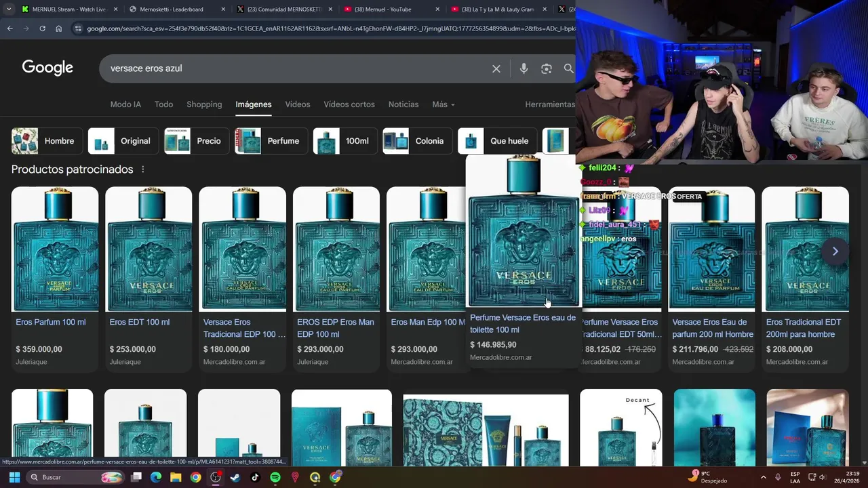This screenshot has height=488, width=868.
Task: Switch to Shopping tab
Action: (204, 104)
